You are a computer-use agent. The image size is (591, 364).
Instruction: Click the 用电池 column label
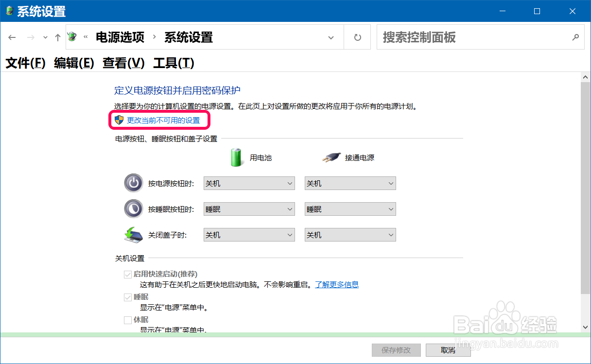pyautogui.click(x=261, y=158)
